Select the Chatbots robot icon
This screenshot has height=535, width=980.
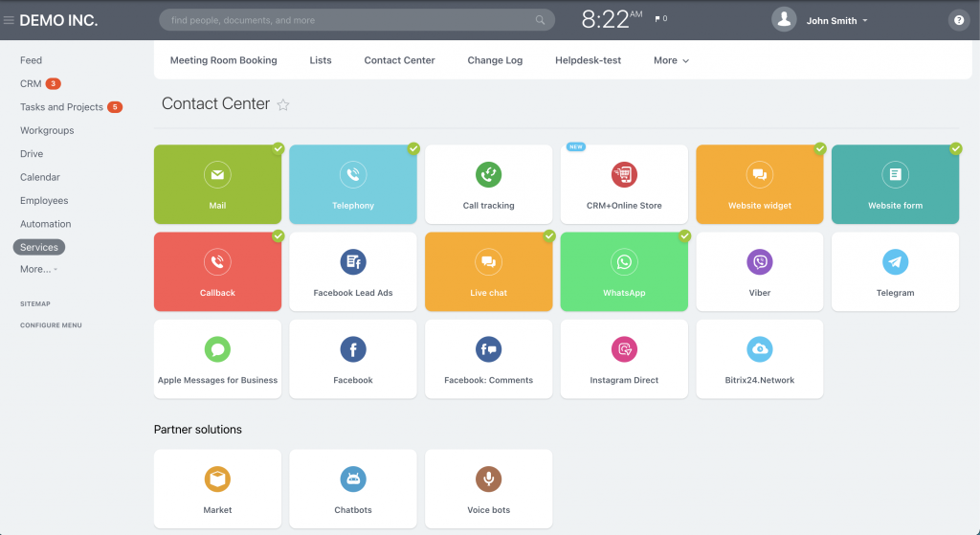(x=353, y=479)
